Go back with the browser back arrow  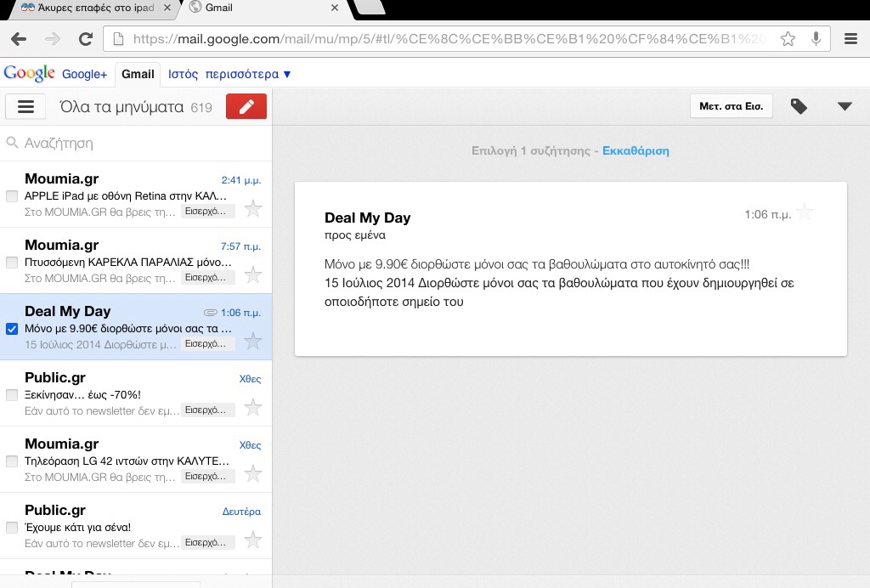click(x=19, y=39)
